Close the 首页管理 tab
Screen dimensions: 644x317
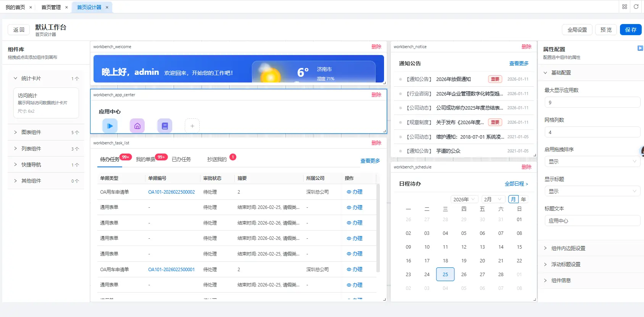[x=66, y=7]
